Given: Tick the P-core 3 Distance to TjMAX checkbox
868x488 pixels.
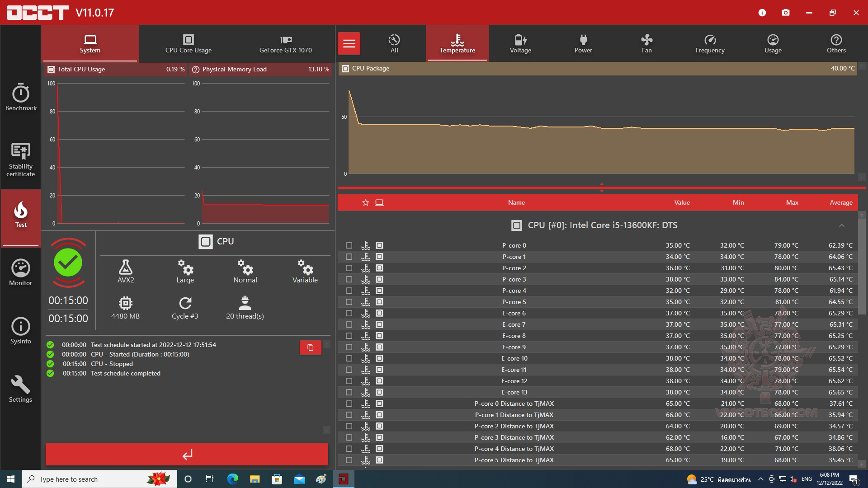Looking at the screenshot, I should tap(349, 437).
